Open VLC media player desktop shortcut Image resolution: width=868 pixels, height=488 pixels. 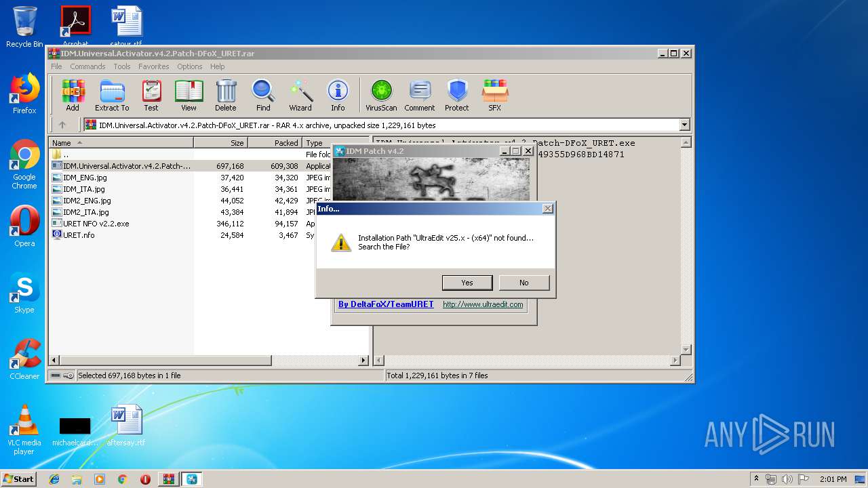(24, 430)
